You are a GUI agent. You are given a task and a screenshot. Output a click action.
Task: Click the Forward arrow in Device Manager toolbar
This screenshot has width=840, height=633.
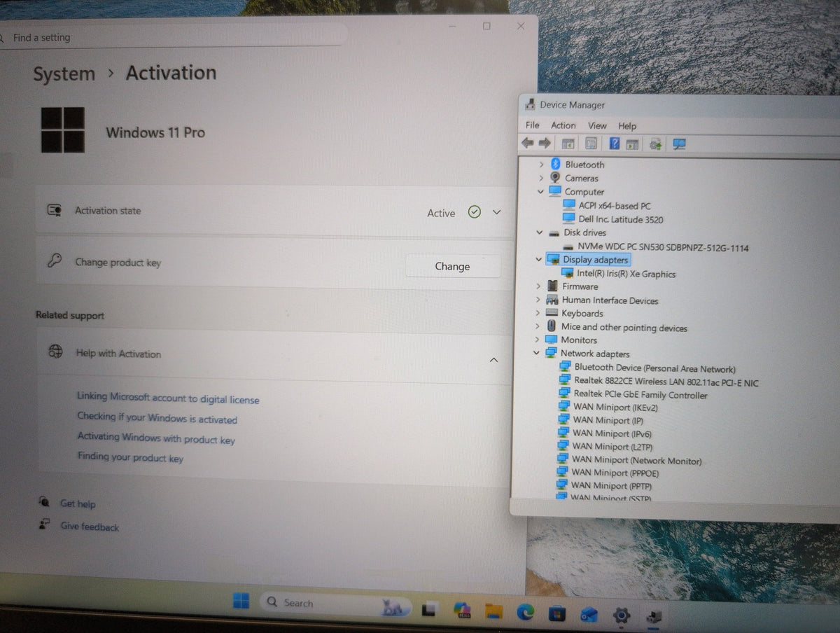pyautogui.click(x=544, y=143)
